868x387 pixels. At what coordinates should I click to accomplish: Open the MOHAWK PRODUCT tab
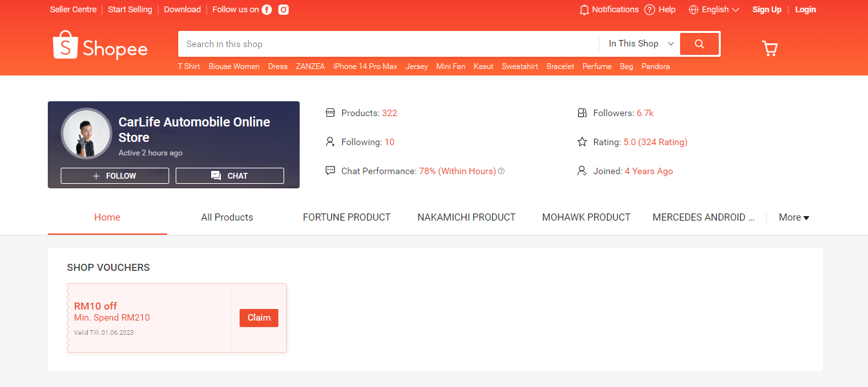pos(586,217)
